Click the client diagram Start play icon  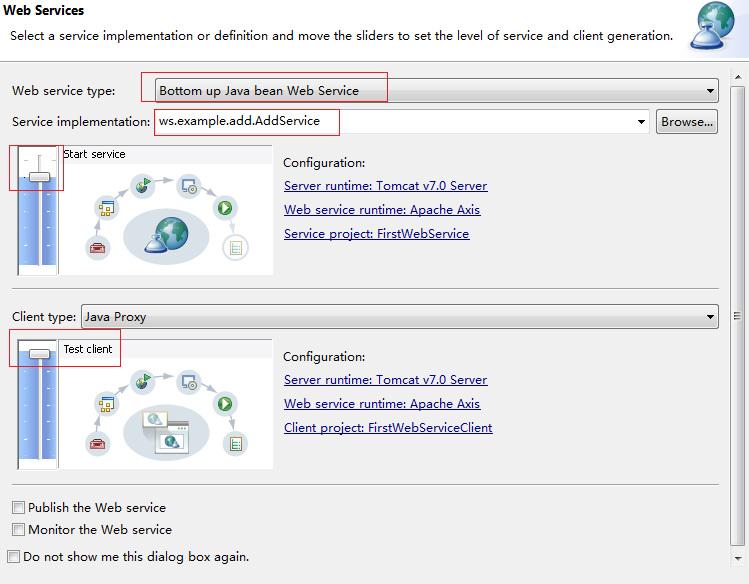(225, 404)
